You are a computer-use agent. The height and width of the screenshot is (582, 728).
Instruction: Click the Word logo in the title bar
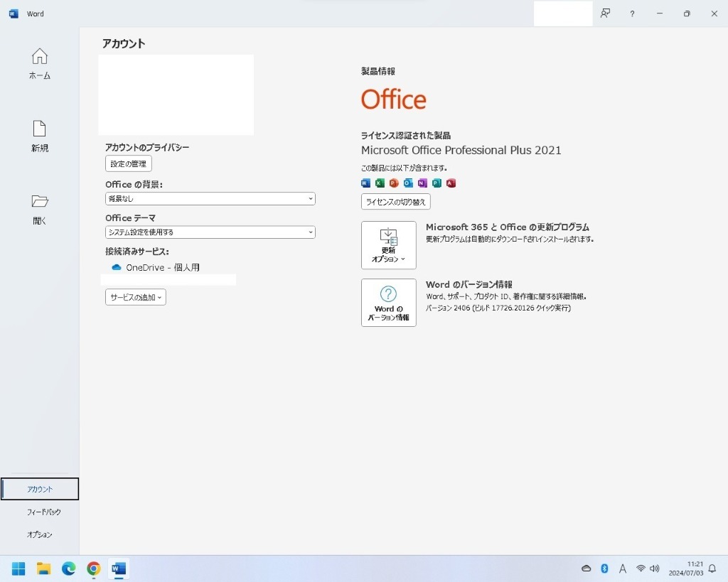click(x=14, y=14)
